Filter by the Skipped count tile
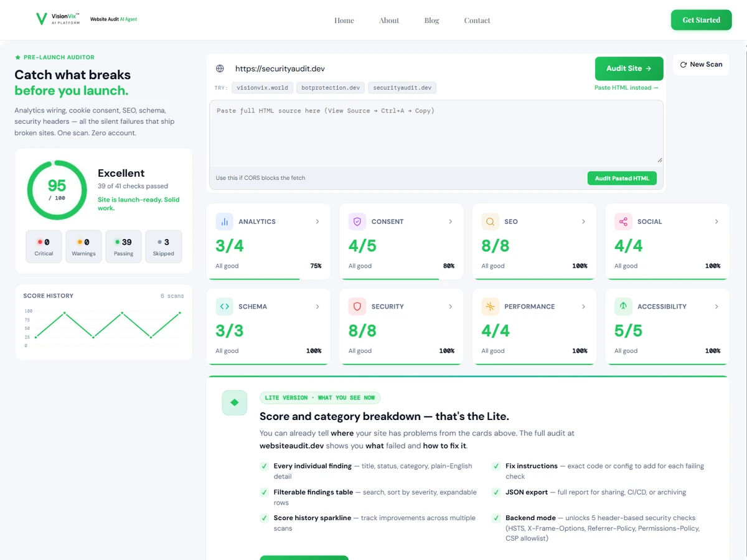Image resolution: width=747 pixels, height=560 pixels. [164, 246]
